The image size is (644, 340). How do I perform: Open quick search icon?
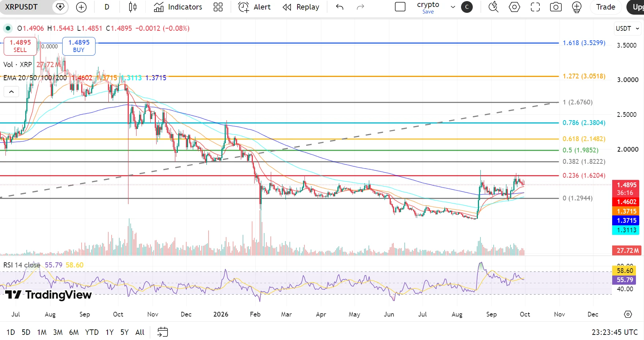click(494, 7)
